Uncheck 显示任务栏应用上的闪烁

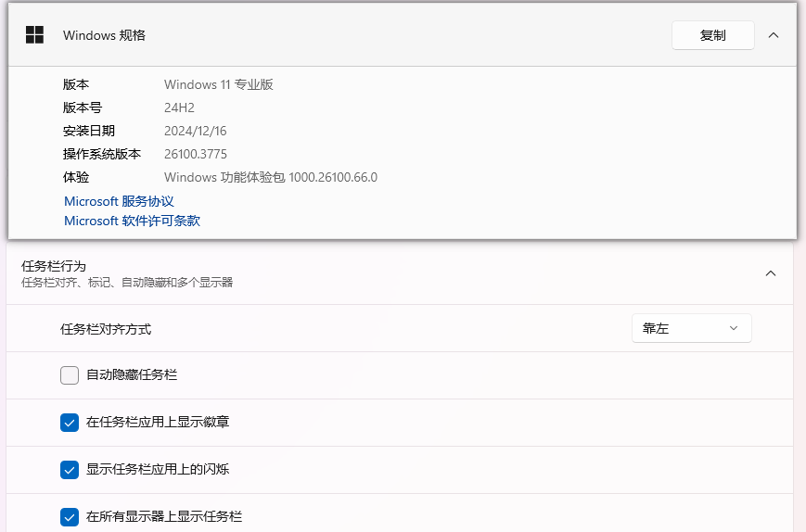[x=70, y=470]
